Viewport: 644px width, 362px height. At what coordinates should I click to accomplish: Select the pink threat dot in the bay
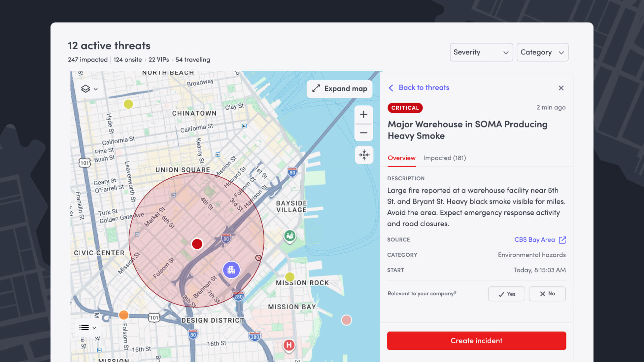tap(346, 320)
